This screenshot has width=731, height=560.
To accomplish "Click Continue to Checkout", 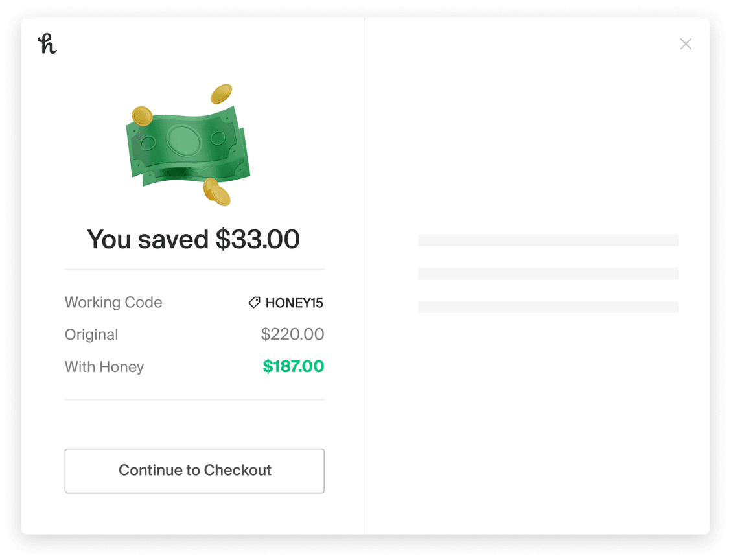I will pyautogui.click(x=194, y=471).
